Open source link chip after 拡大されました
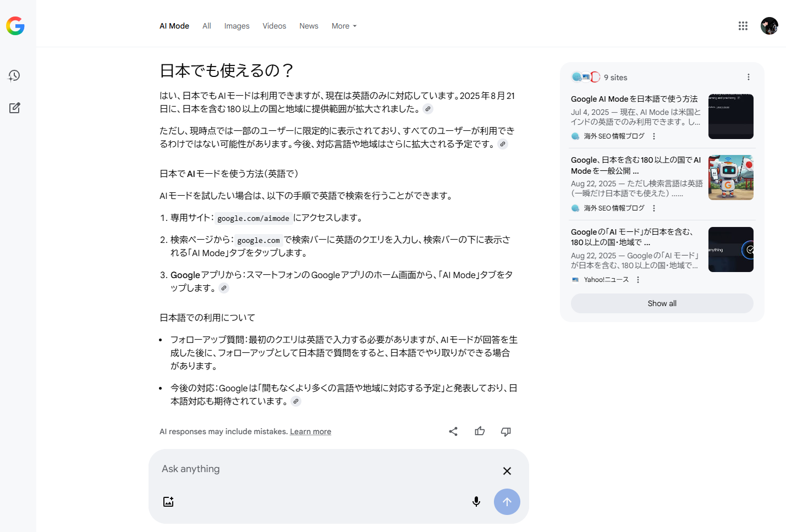This screenshot has height=532, width=786. (428, 109)
